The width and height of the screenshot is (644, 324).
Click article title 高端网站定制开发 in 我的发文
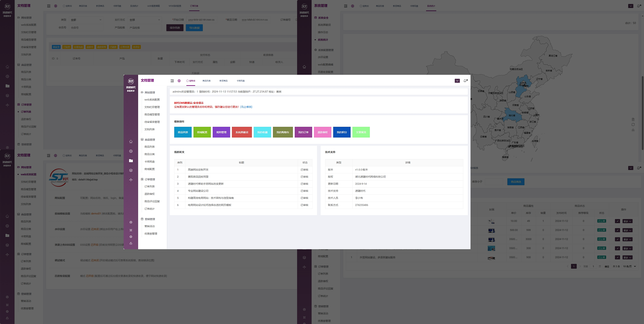pyautogui.click(x=198, y=170)
